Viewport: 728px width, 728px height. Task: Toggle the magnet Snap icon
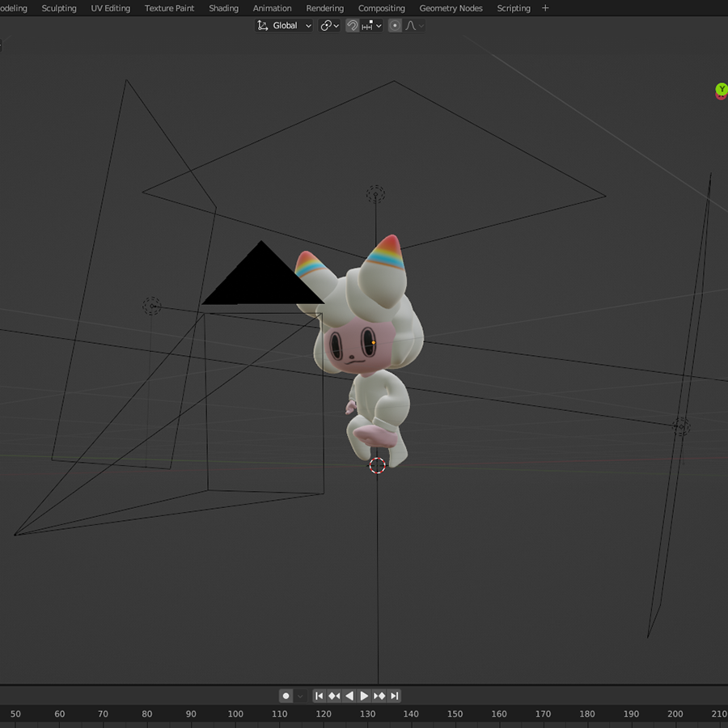click(x=353, y=26)
